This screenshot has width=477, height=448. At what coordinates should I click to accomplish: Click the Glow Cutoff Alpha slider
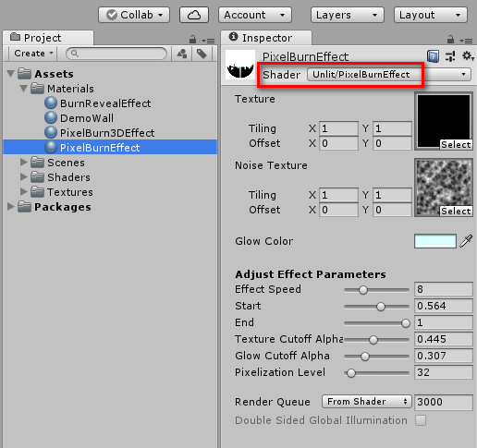(x=376, y=357)
